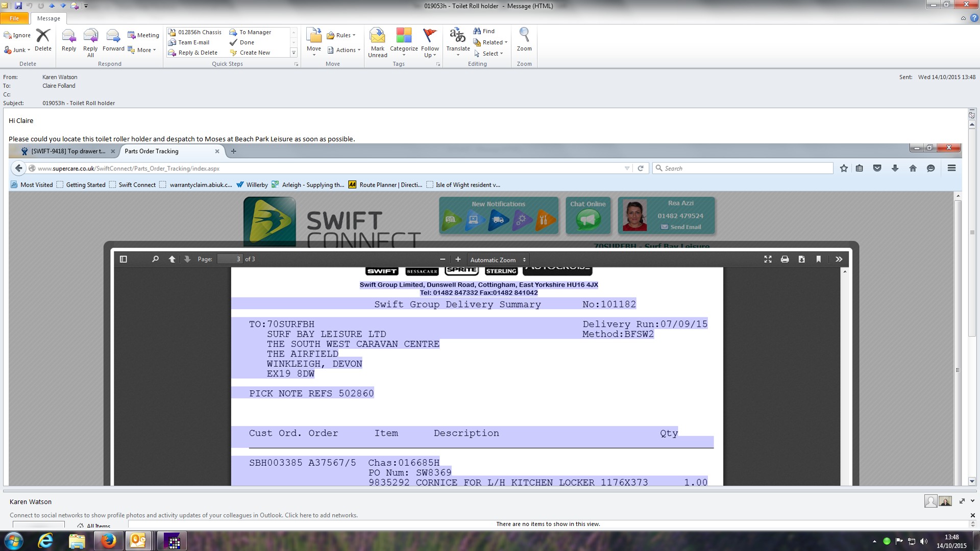Image resolution: width=980 pixels, height=551 pixels.
Task: Open the File tab
Action: [14, 18]
